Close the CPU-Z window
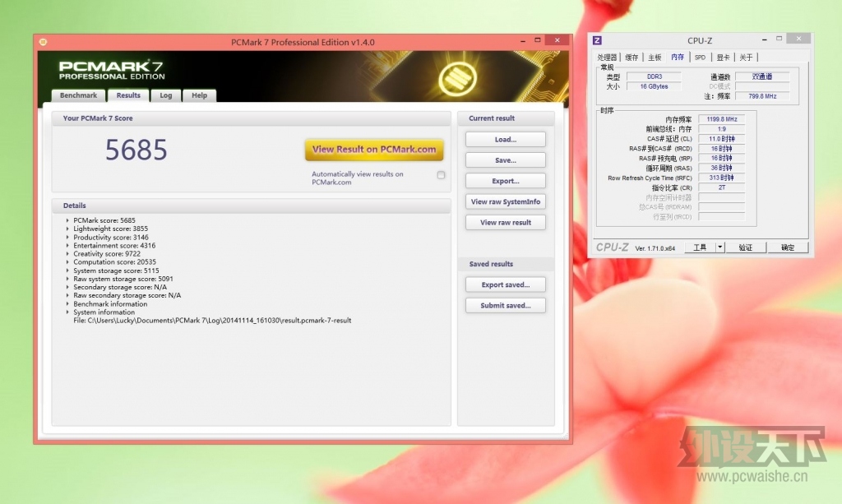 (798, 39)
